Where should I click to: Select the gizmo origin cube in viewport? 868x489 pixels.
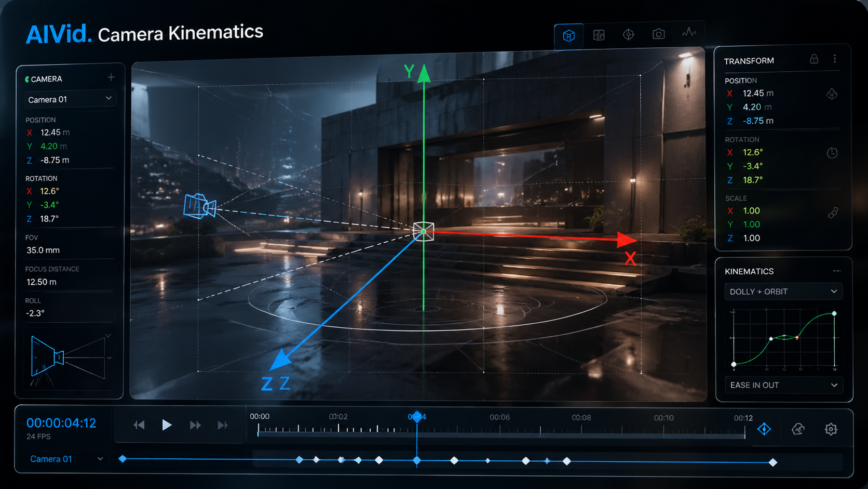pyautogui.click(x=424, y=231)
